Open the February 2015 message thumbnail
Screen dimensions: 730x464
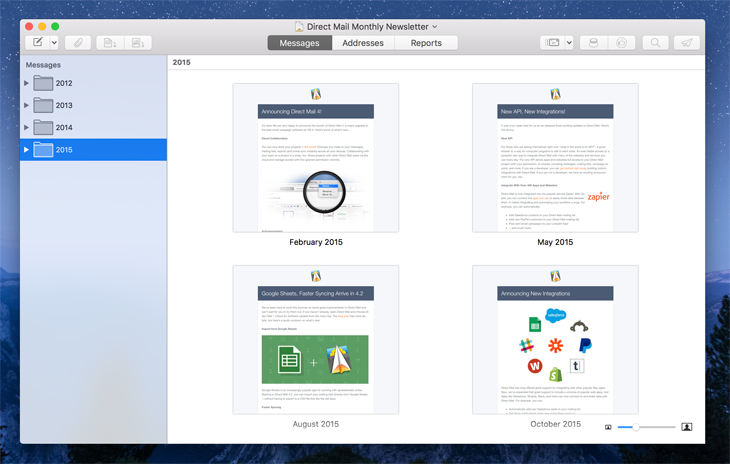[x=316, y=158]
